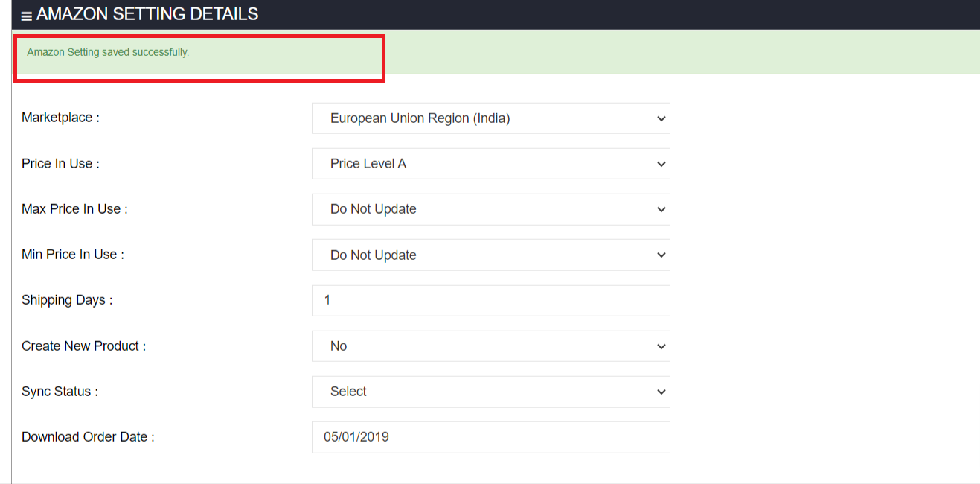The image size is (980, 484).
Task: Click the AMAZON SETTING DETAILS heading
Action: click(147, 14)
